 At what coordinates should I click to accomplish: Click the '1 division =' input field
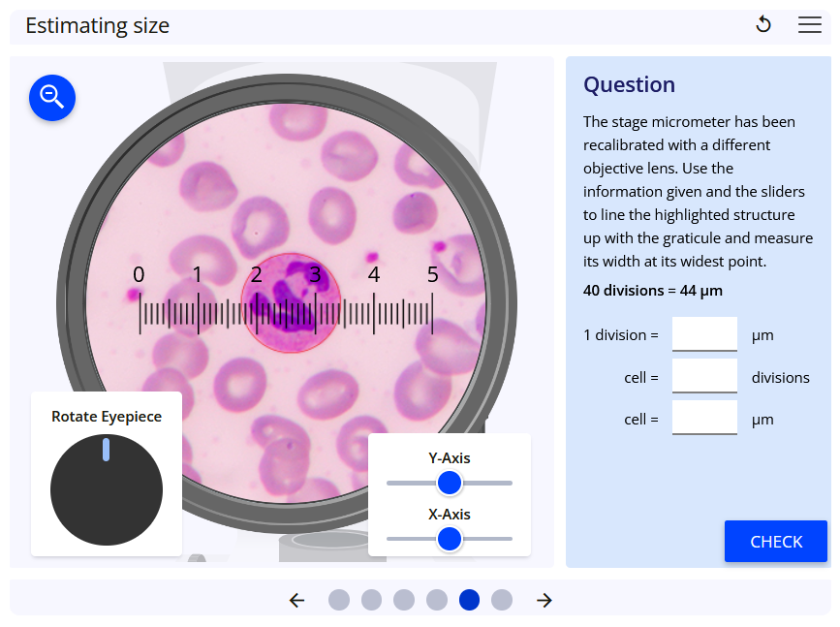pyautogui.click(x=704, y=333)
